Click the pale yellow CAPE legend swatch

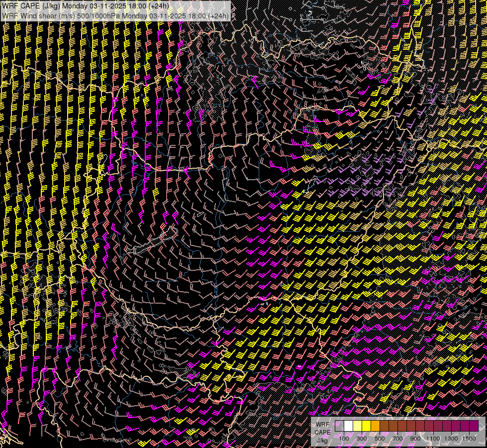357,426
